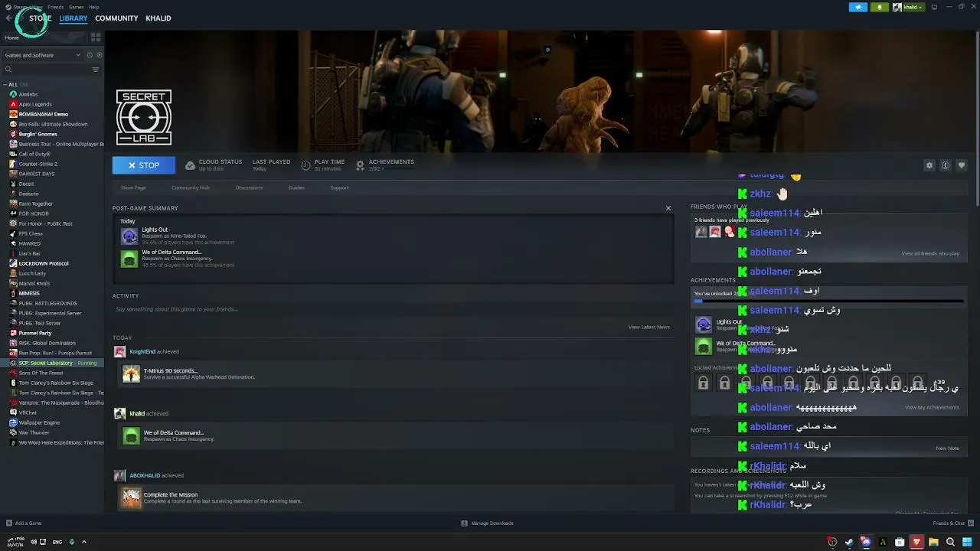
Task: Collapse the ALL games list
Action: [x=5, y=84]
